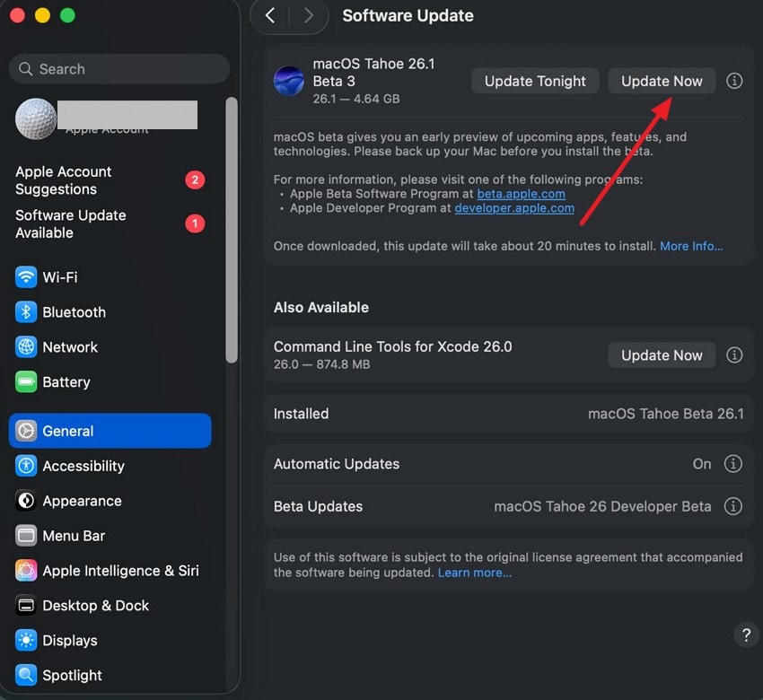The width and height of the screenshot is (763, 700).
Task: Open Automatic Updates info settings
Action: 733,464
